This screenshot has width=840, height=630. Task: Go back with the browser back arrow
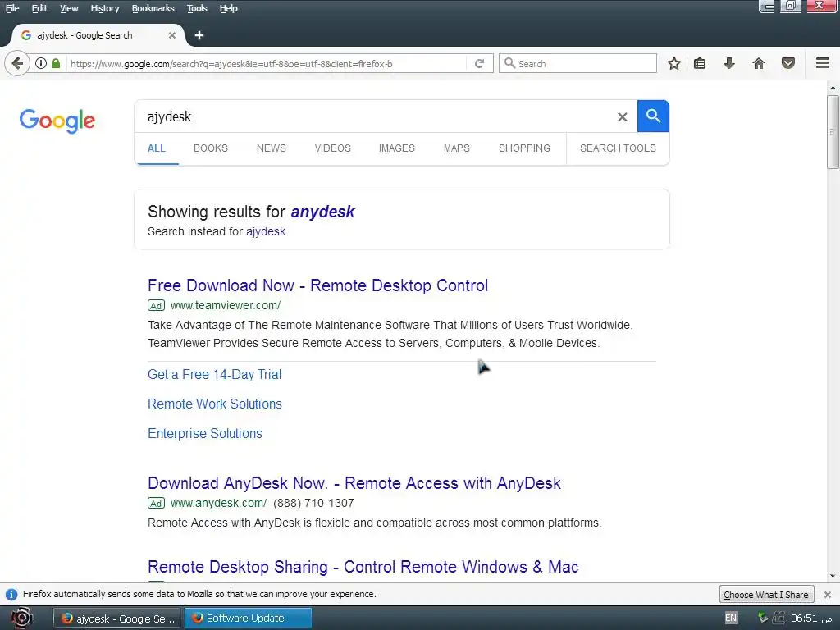click(17, 64)
